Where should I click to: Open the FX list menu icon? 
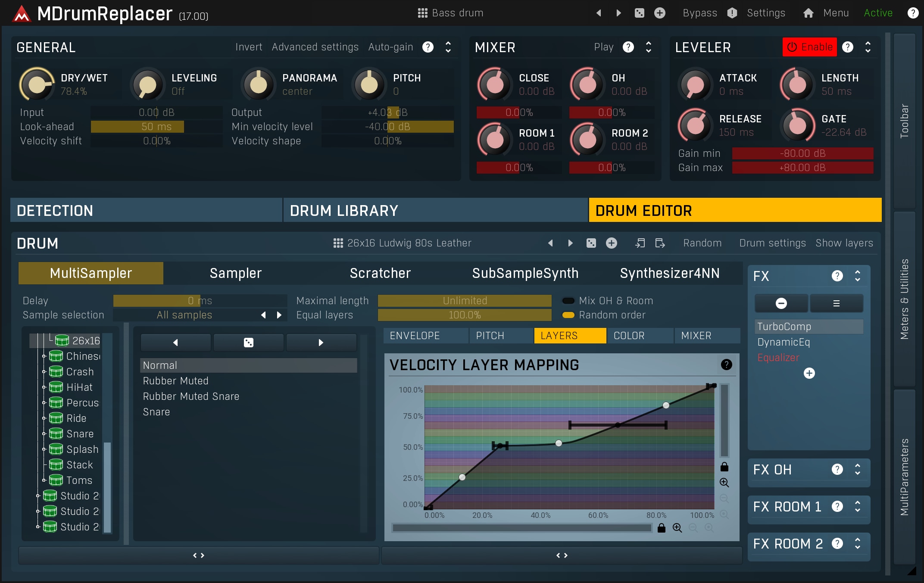pyautogui.click(x=836, y=303)
